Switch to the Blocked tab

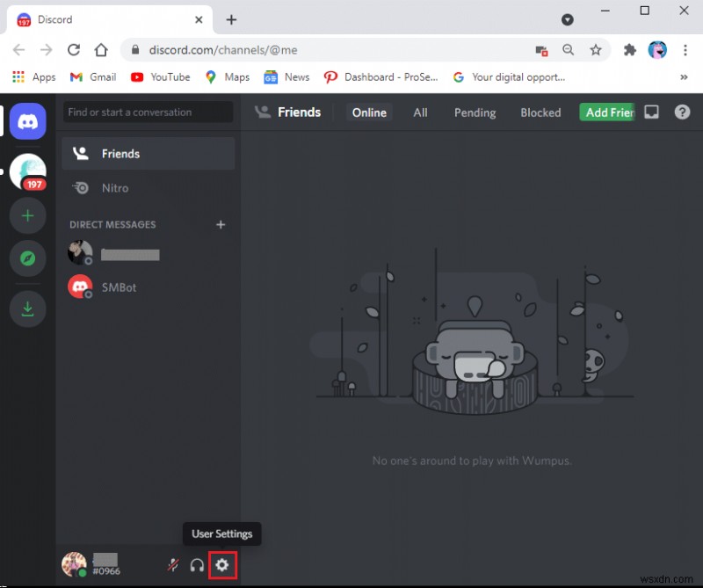(540, 112)
